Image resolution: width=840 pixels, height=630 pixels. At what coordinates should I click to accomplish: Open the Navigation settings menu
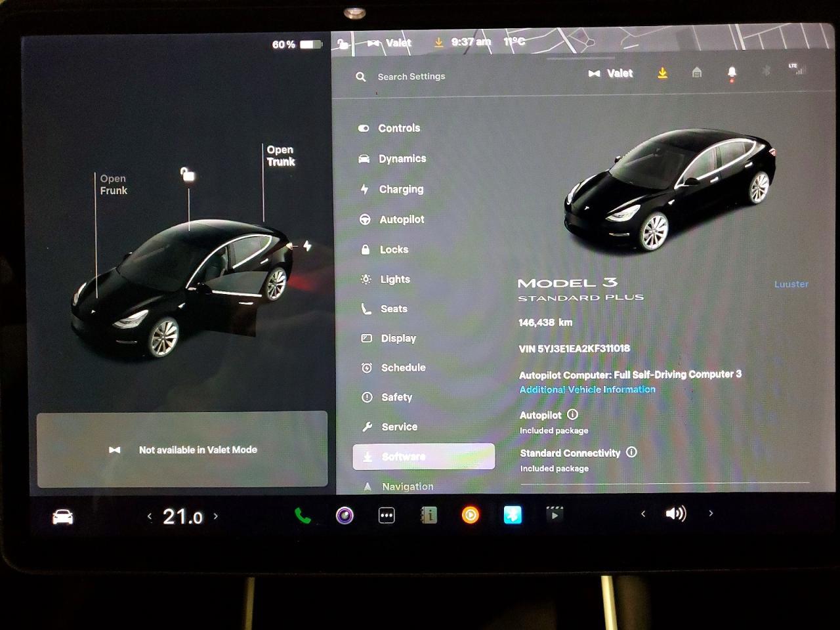pos(398,486)
